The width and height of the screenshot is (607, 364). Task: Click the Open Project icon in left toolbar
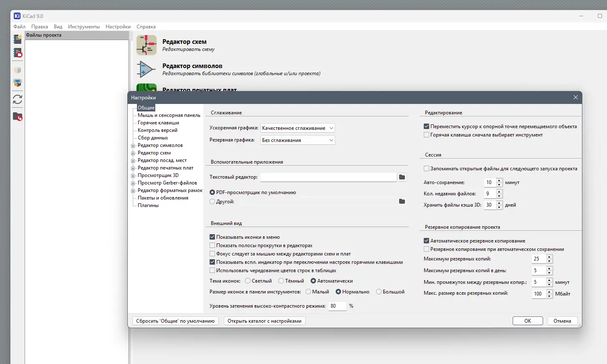click(x=18, y=53)
